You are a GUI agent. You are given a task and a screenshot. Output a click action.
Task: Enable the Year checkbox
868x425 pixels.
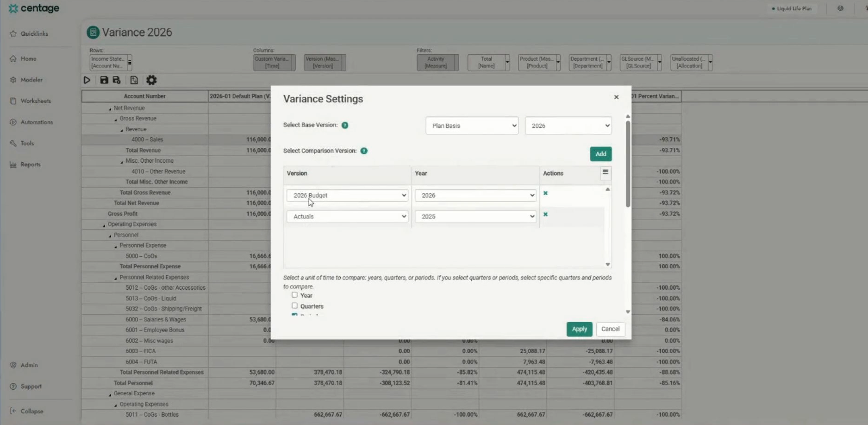[x=294, y=295]
